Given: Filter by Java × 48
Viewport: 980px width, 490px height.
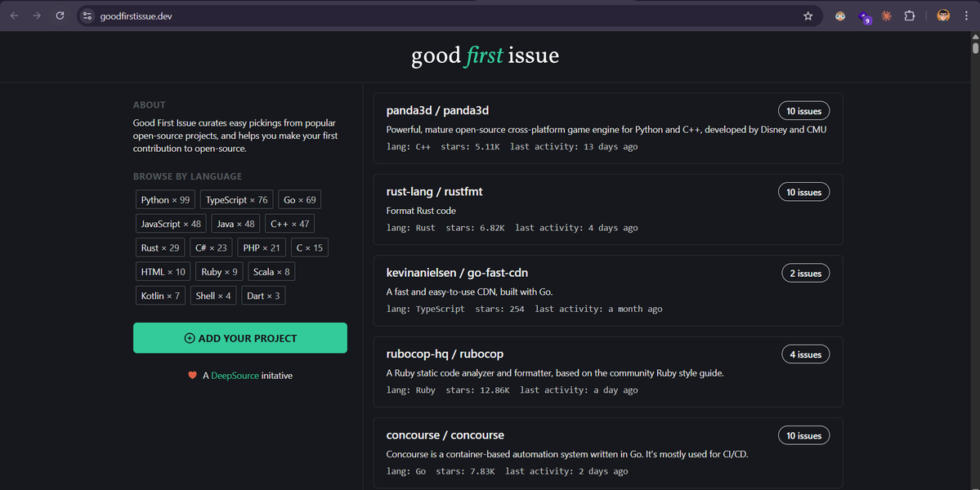Looking at the screenshot, I should click(235, 224).
